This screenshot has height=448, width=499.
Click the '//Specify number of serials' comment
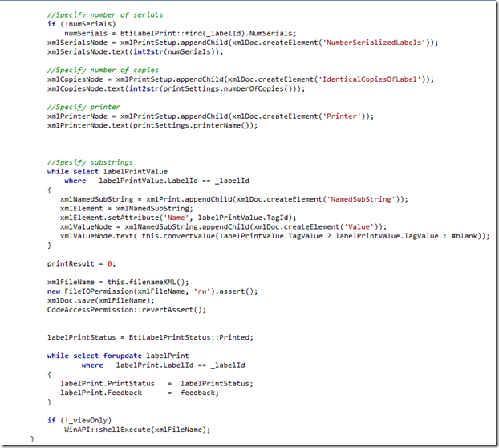click(103, 14)
